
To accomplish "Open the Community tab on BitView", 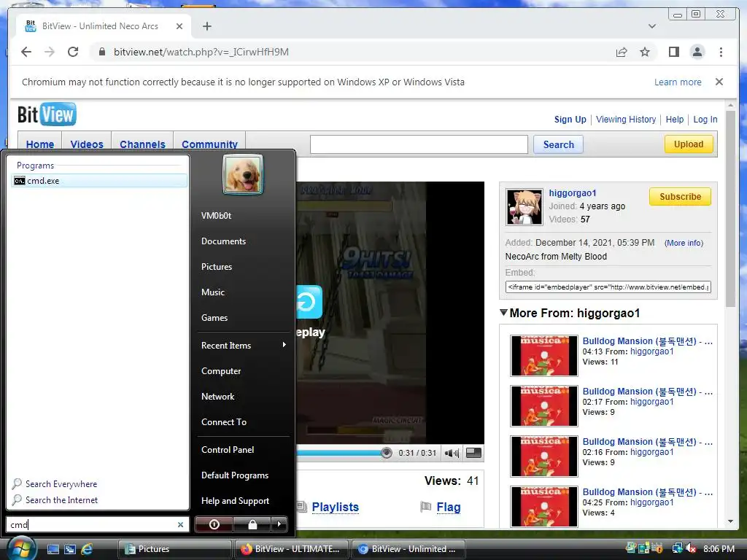I will (x=209, y=144).
